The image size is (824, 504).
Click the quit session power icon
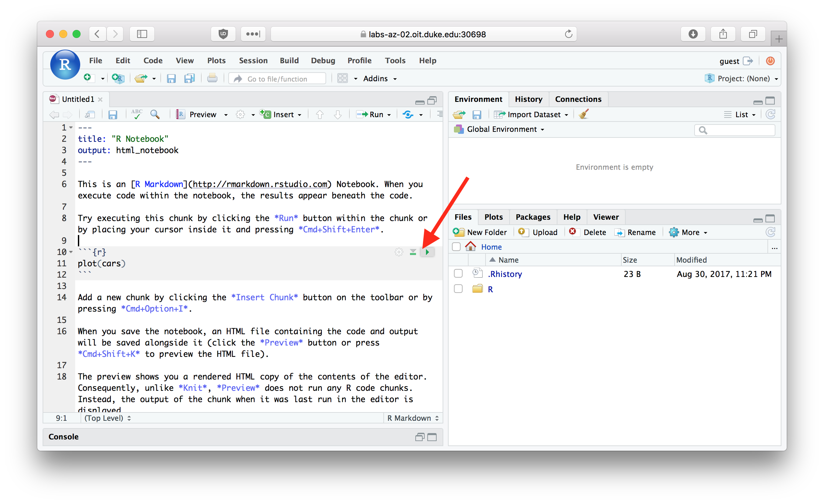770,61
